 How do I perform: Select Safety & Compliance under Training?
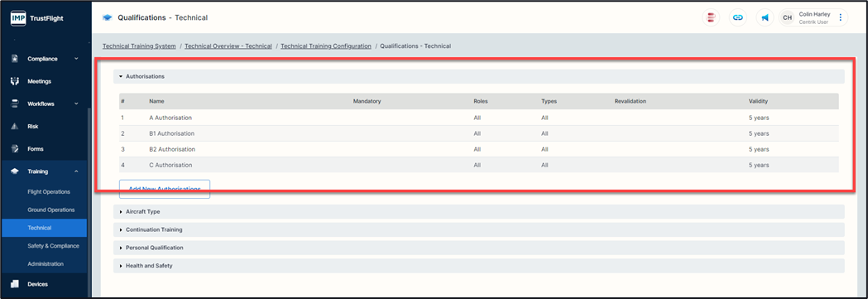click(53, 246)
